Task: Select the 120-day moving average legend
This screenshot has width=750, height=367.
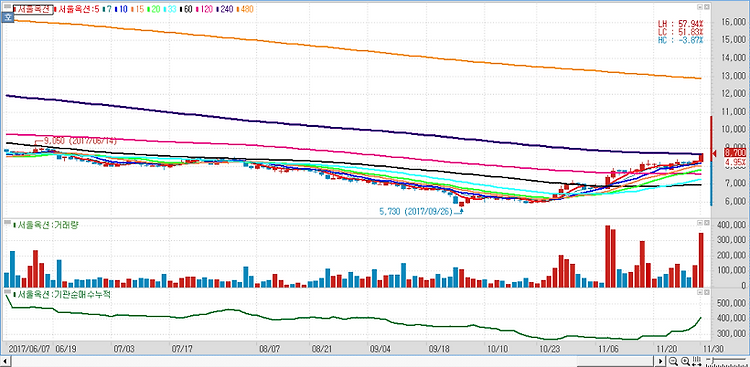Action: click(x=205, y=9)
